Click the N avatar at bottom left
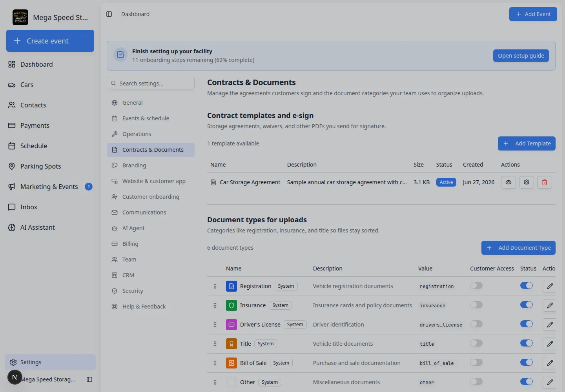 click(x=15, y=377)
